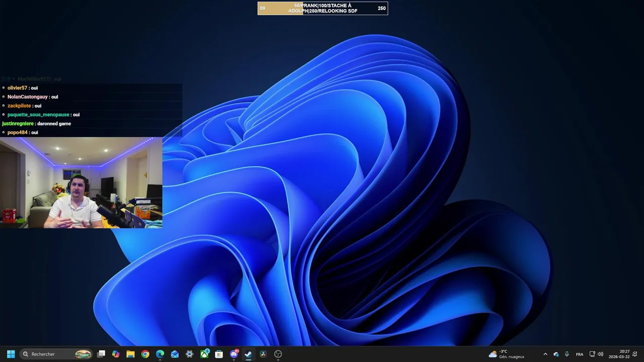Open the Windows Start menu
644x362 pixels.
(x=11, y=354)
